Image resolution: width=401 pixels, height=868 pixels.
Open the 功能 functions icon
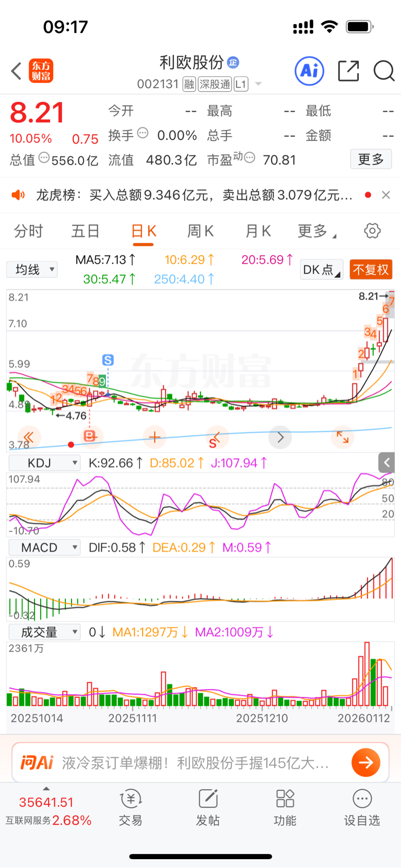[x=285, y=808]
